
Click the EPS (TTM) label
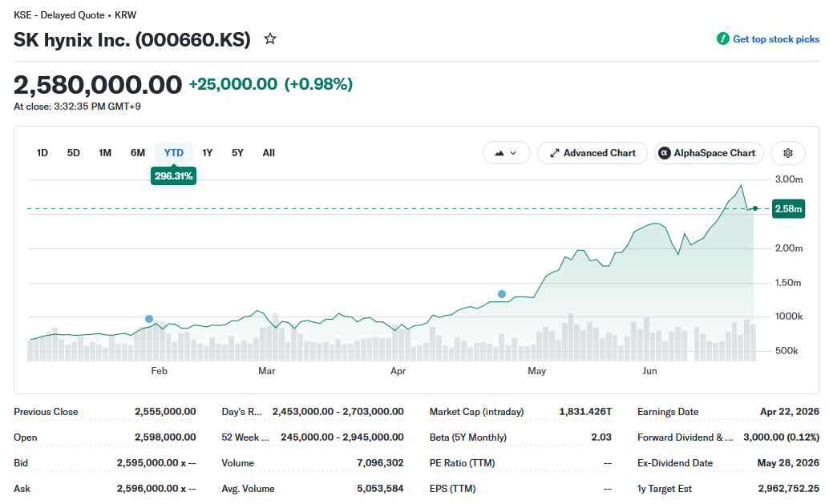[452, 489]
